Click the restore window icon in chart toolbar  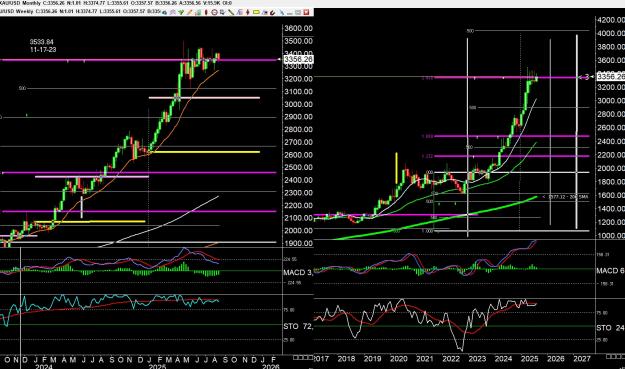(x=298, y=12)
